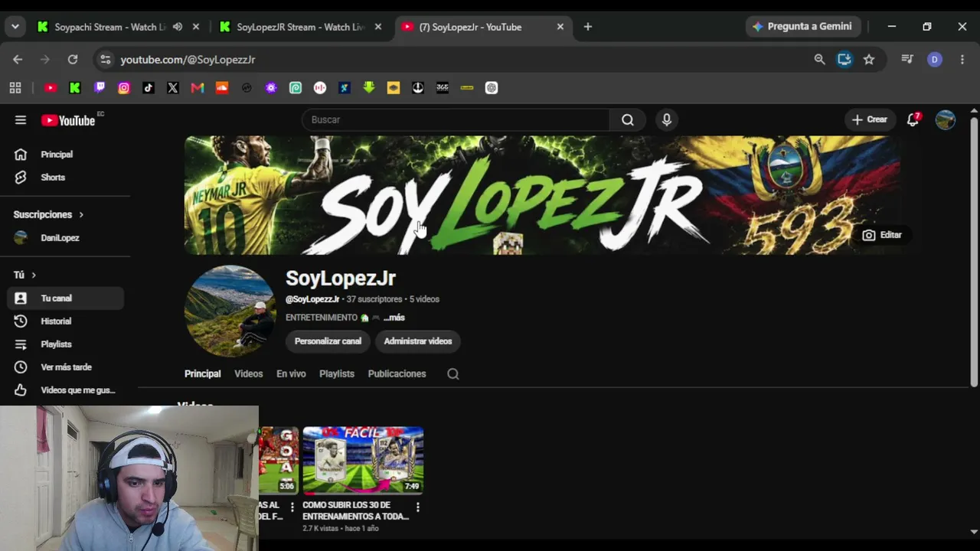This screenshot has height=551, width=980.
Task: Open the ChatGPT bookmark
Action: click(x=492, y=88)
